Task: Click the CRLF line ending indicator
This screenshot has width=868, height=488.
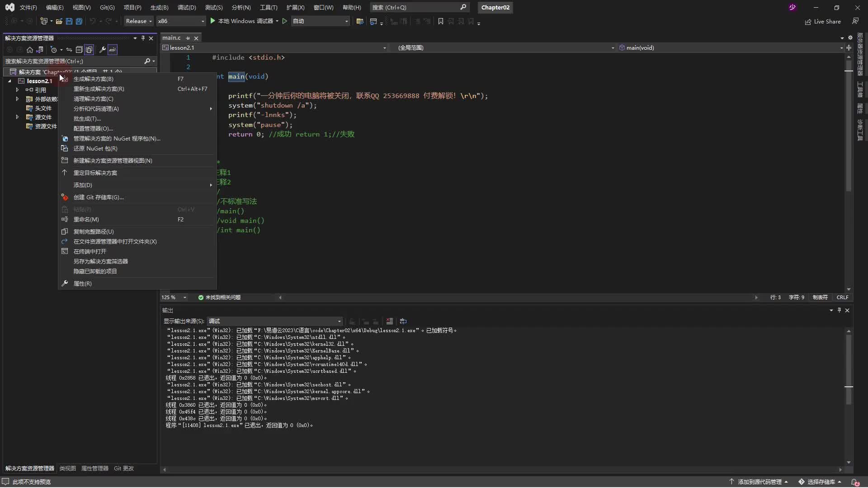Action: point(843,297)
